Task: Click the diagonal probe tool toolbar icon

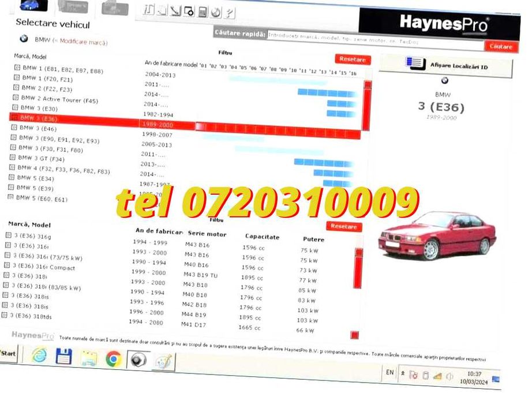Action: pos(175,10)
